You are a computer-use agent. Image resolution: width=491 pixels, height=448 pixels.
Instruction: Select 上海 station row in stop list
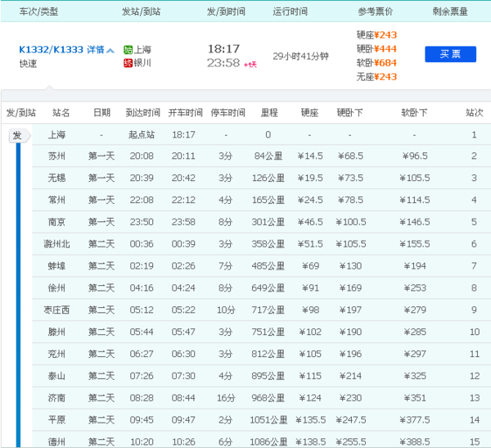point(262,135)
